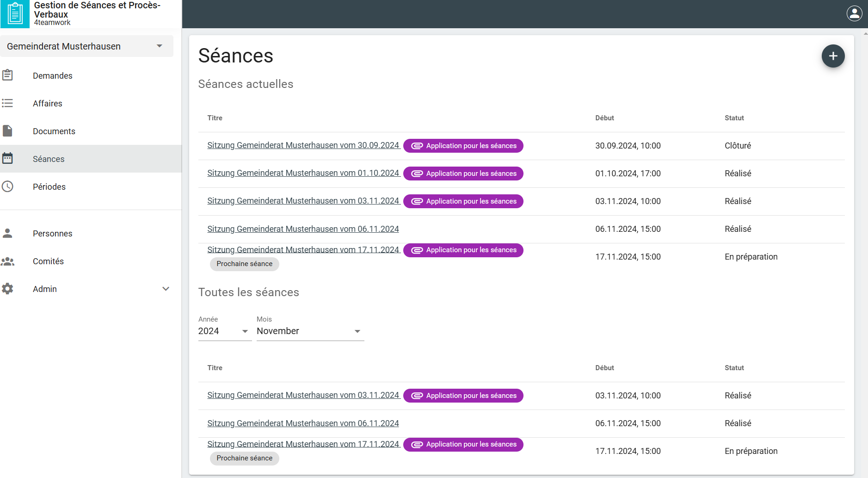Go to Séances in the sidebar

49,159
